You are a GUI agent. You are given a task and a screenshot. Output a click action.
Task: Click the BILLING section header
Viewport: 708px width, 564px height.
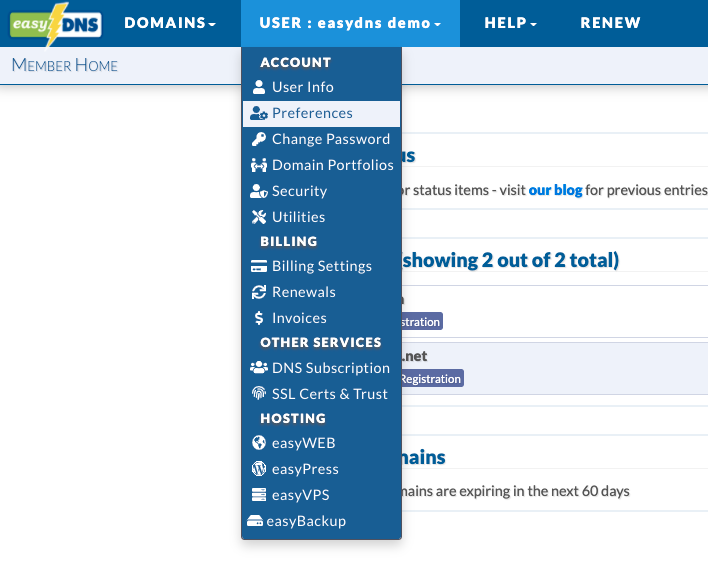[289, 242]
